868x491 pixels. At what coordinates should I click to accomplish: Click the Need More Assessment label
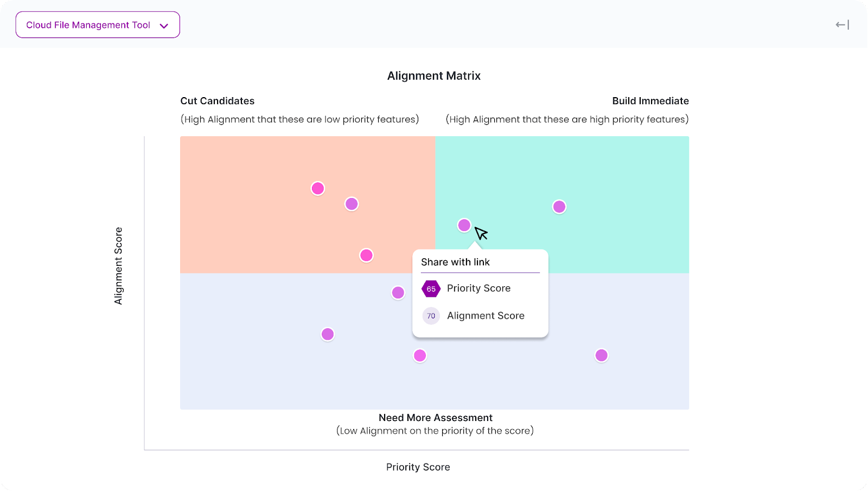pyautogui.click(x=435, y=418)
